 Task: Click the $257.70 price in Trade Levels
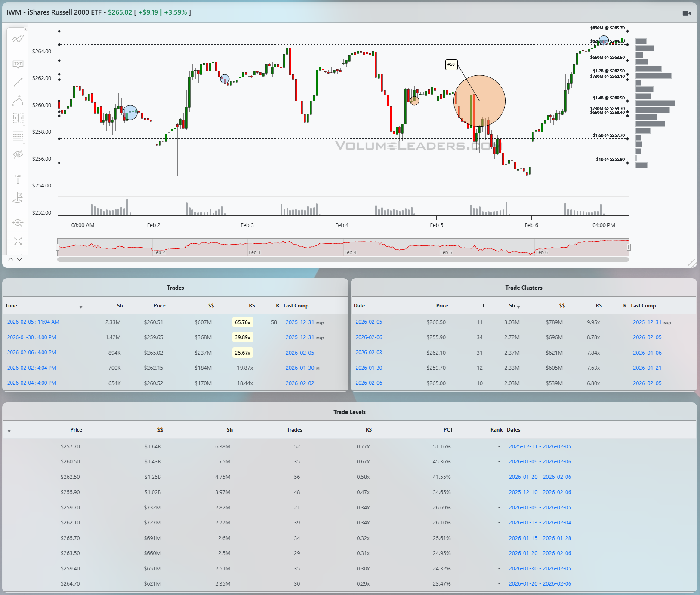tap(70, 447)
